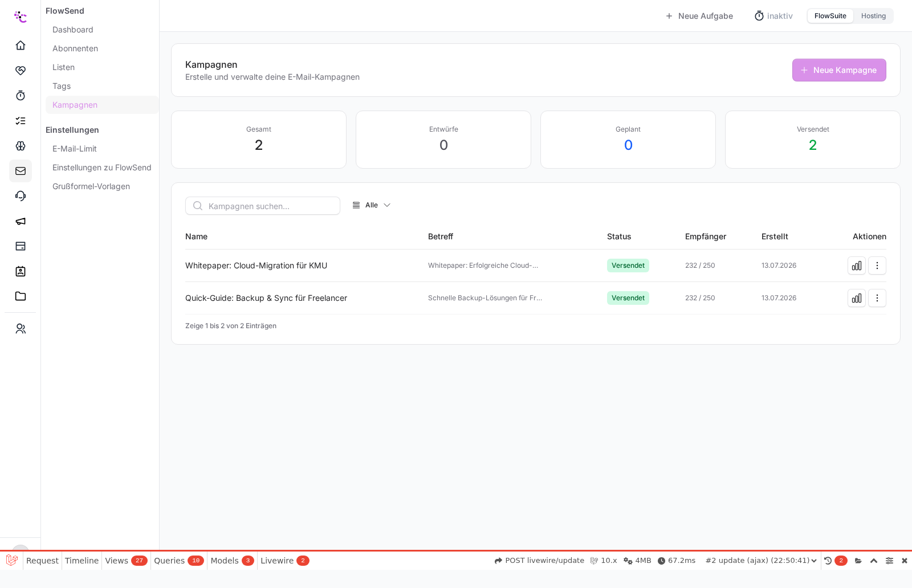Click the Neue Kampagne button
The width and height of the screenshot is (912, 588).
(x=839, y=70)
